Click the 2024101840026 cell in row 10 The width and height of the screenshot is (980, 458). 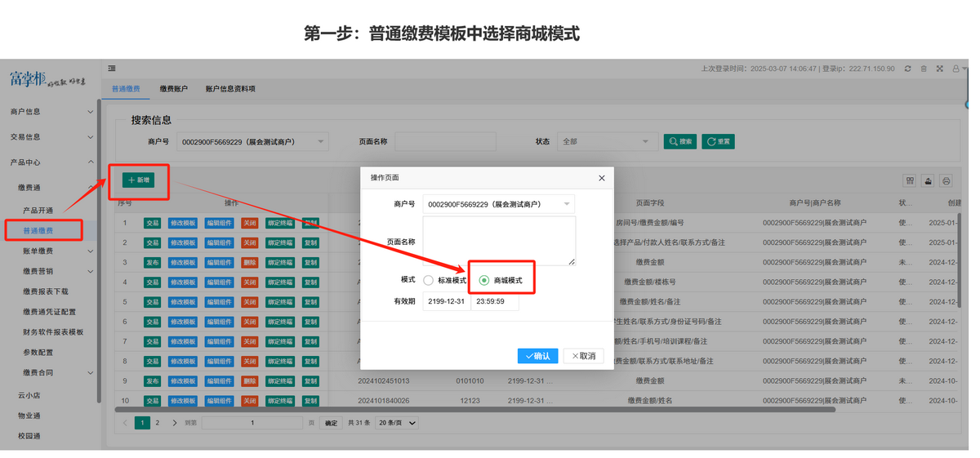pos(383,401)
